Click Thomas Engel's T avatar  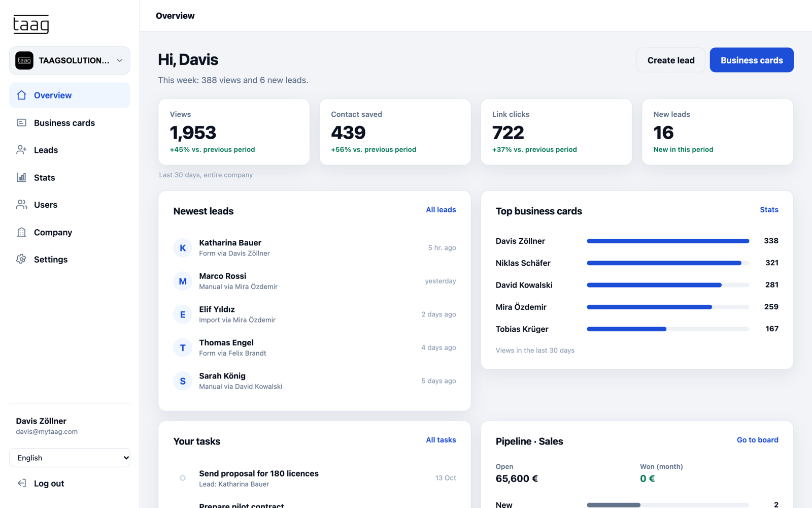(183, 347)
